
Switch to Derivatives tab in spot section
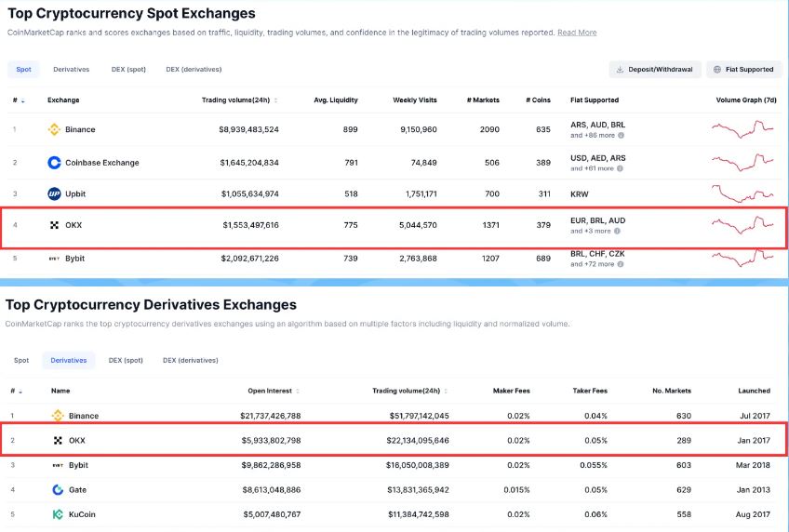click(x=72, y=69)
